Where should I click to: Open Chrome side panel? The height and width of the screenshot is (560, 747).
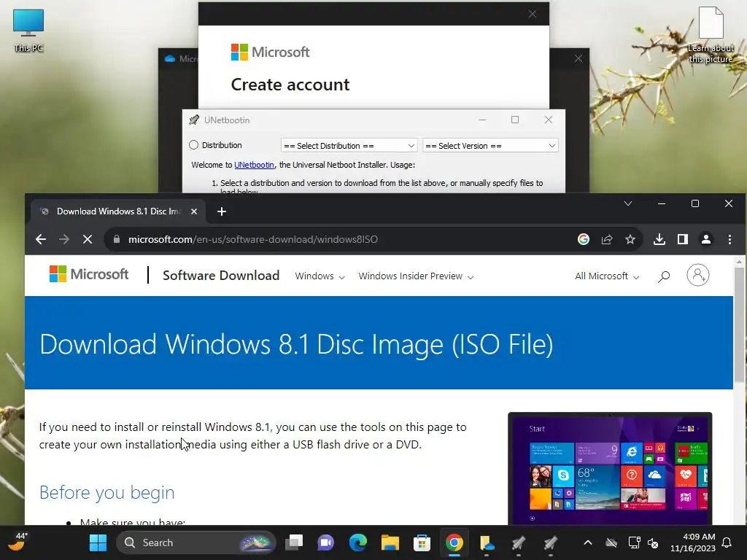(x=683, y=239)
